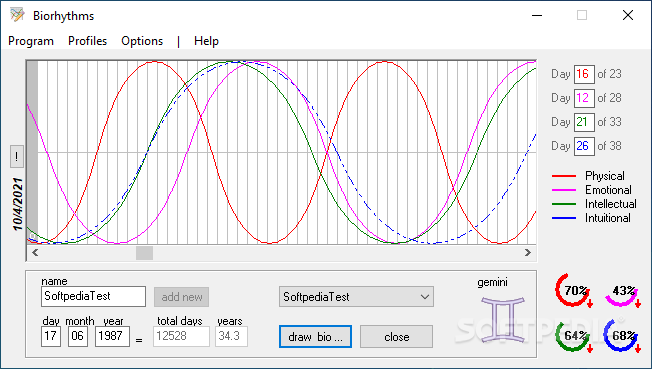Click the total days field 12528
Image resolution: width=652 pixels, height=369 pixels.
tap(181, 336)
